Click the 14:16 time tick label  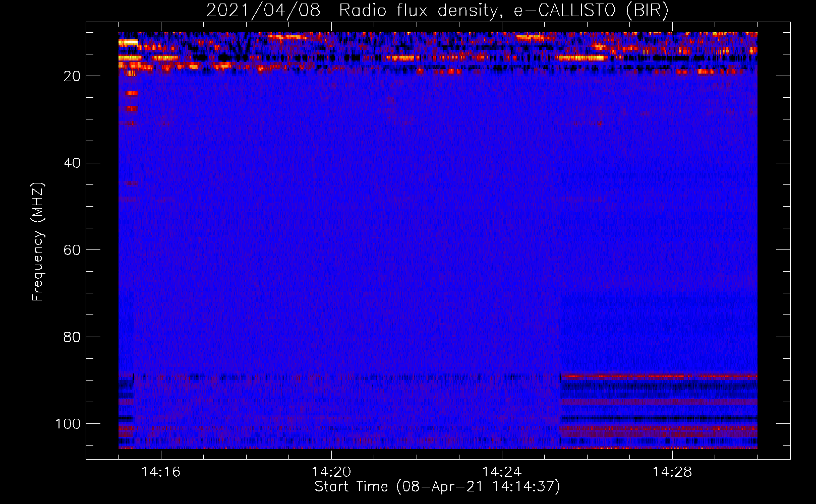point(161,472)
